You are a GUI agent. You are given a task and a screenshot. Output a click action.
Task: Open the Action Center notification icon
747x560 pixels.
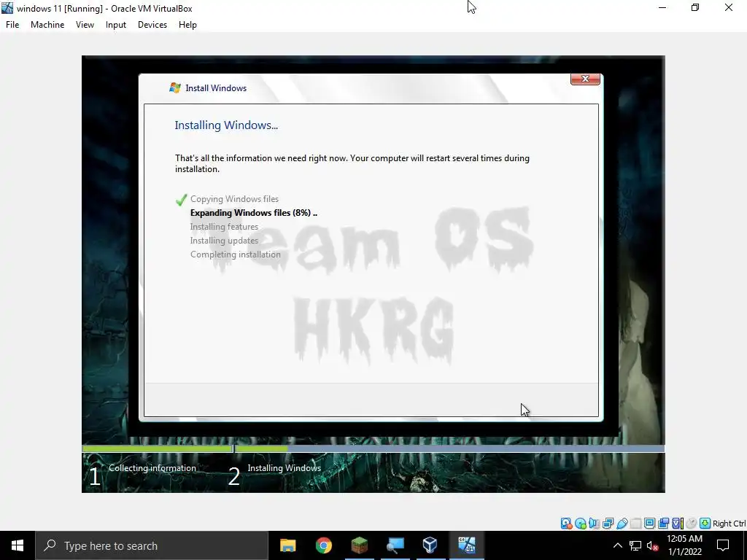[723, 545]
